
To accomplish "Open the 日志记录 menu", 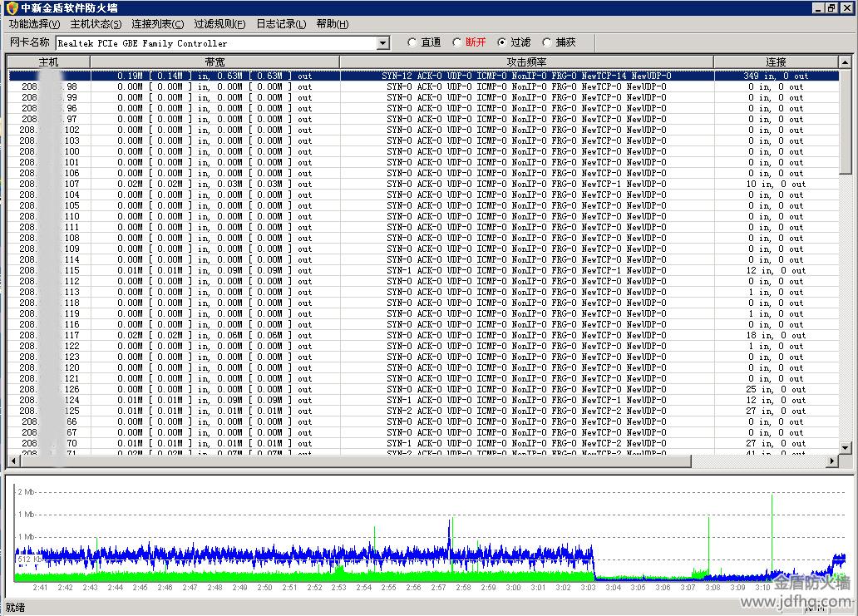I will tap(281, 24).
